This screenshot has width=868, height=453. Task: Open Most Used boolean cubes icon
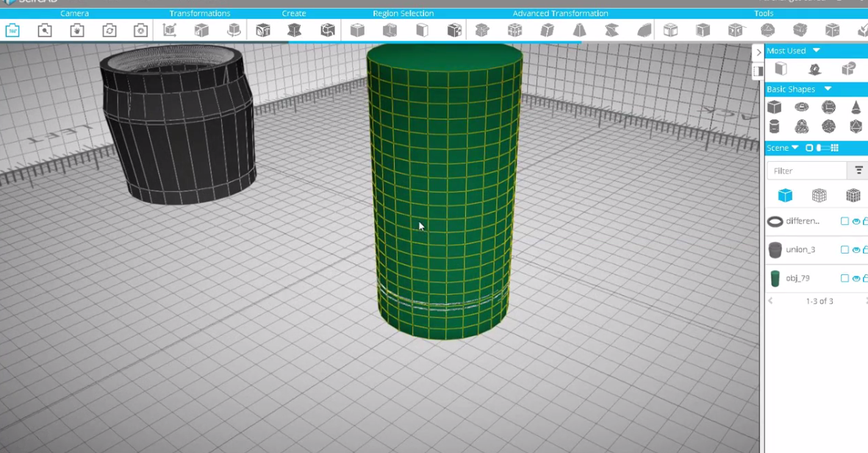point(848,68)
